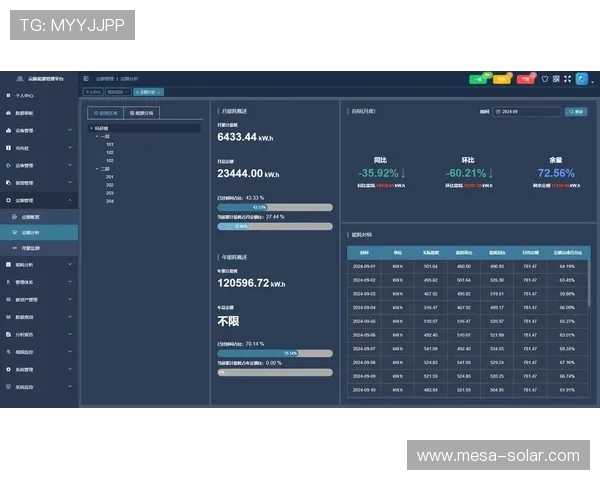
Task: Click the blue user avatar icon
Action: [581, 78]
